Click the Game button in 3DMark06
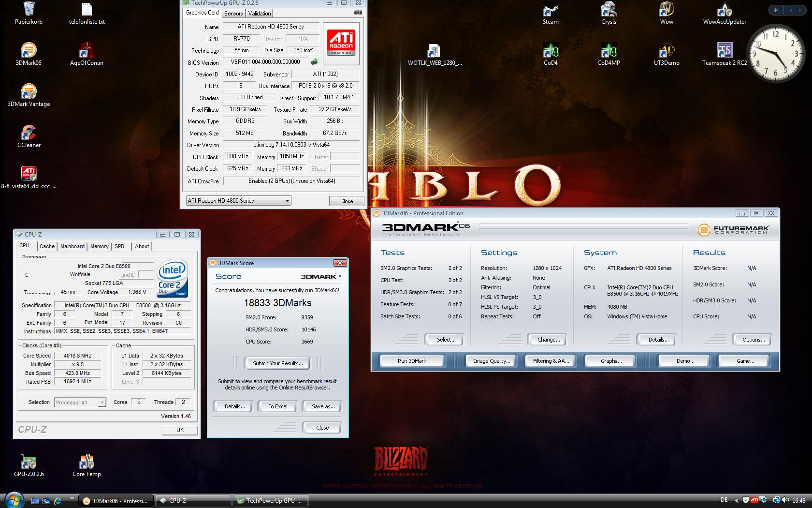The width and height of the screenshot is (812, 508). coord(745,361)
